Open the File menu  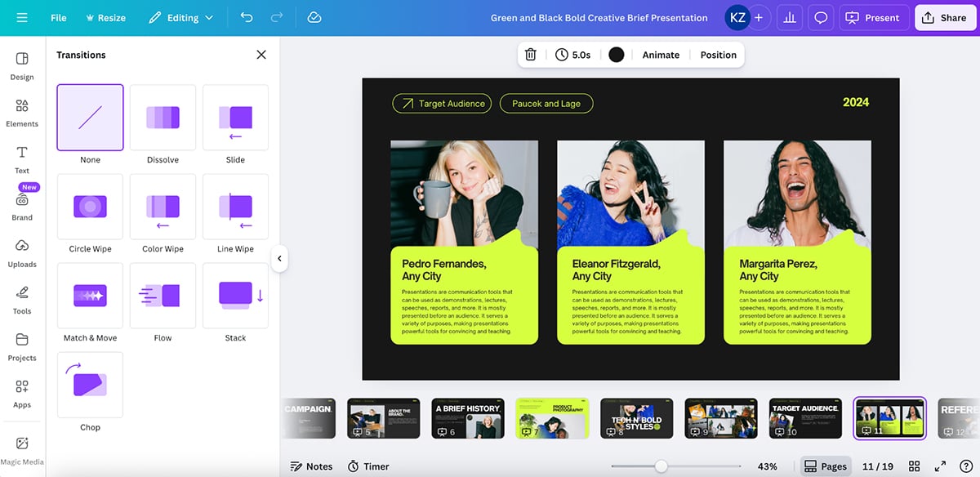tap(58, 17)
